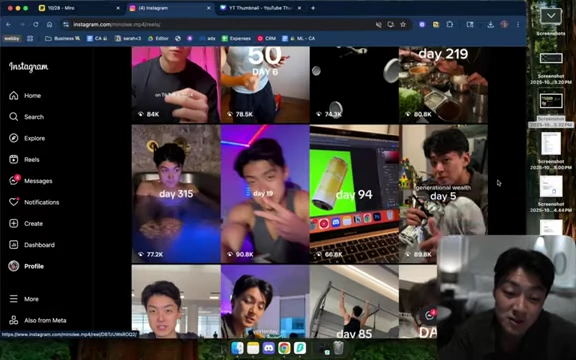Open the site information icon in address bar

pyautogui.click(x=66, y=25)
